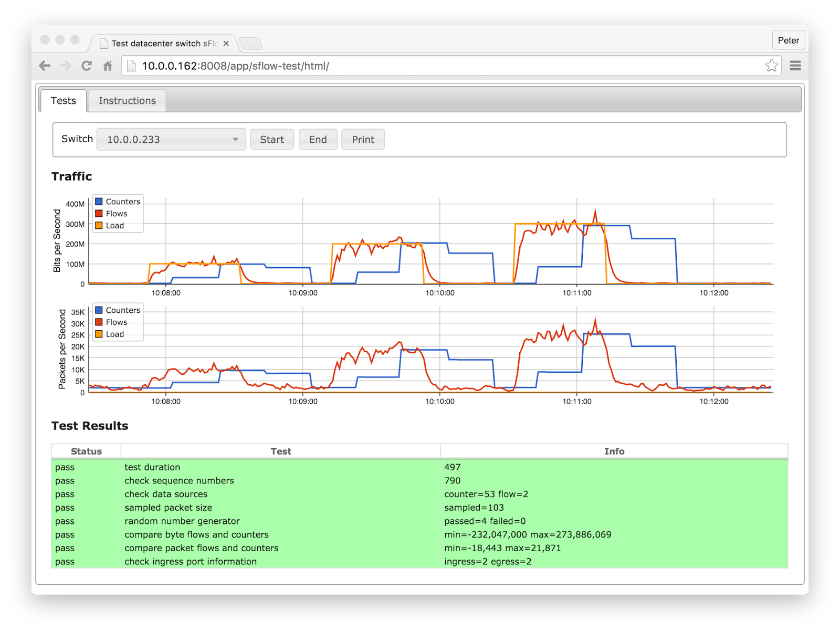Click the page icon in address bar

132,66
